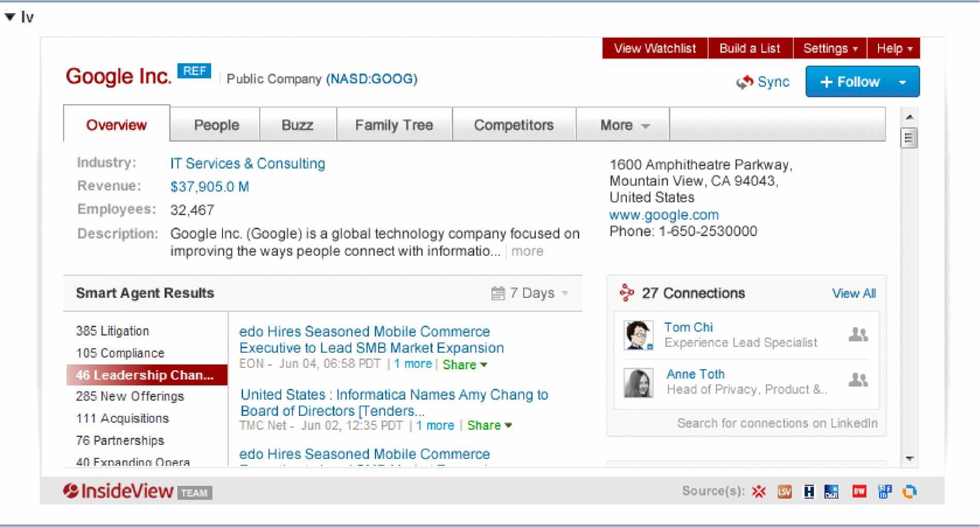This screenshot has height=527, width=980.
Task: Click the red asterisk source icon
Action: [x=759, y=491]
